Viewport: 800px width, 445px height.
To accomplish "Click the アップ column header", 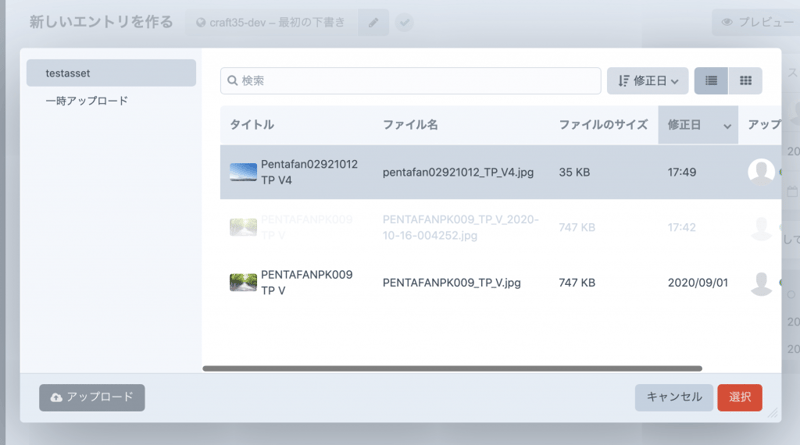I will pyautogui.click(x=764, y=125).
